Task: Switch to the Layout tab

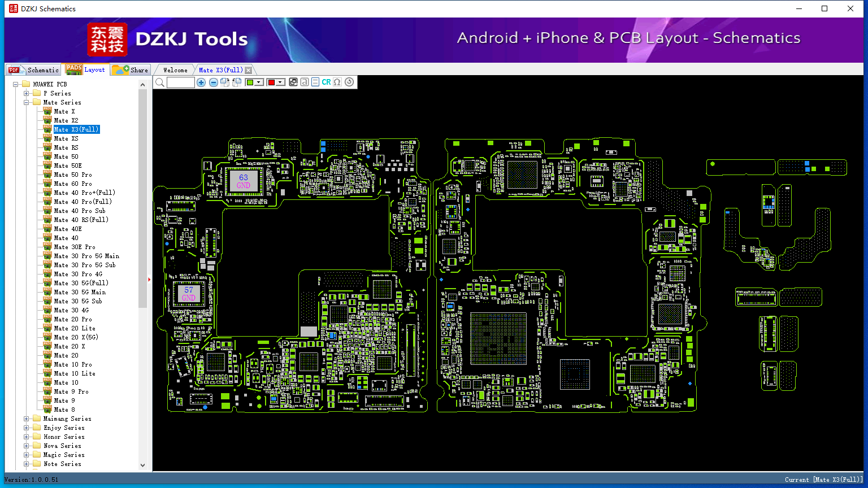Action: tap(85, 69)
